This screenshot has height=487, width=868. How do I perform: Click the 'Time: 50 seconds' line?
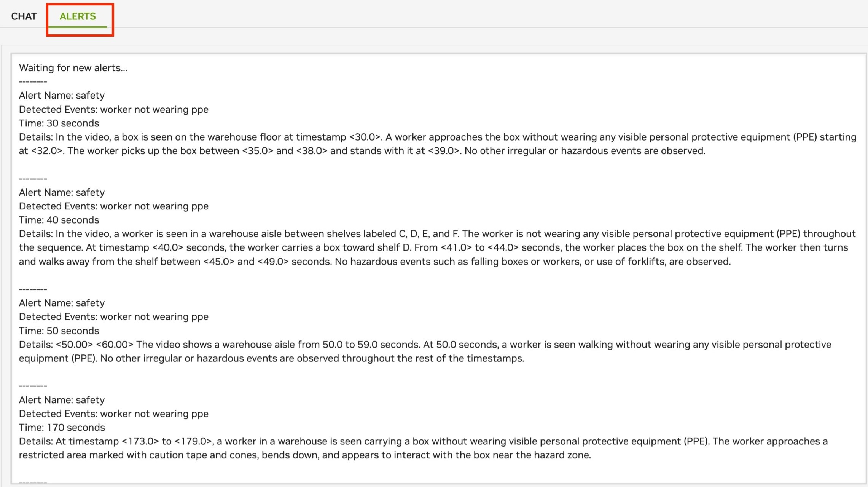click(x=59, y=331)
